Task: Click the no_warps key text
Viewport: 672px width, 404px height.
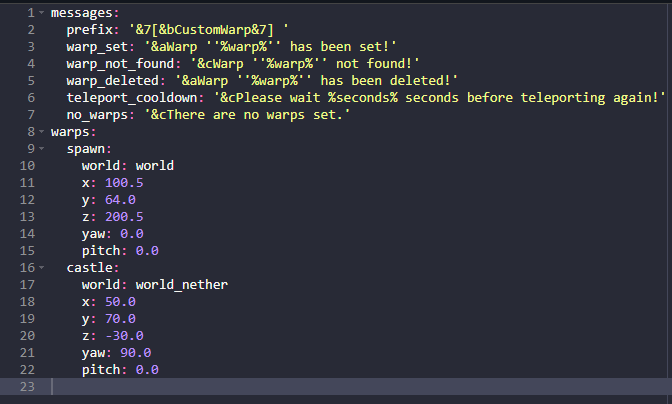Action: click(x=97, y=115)
